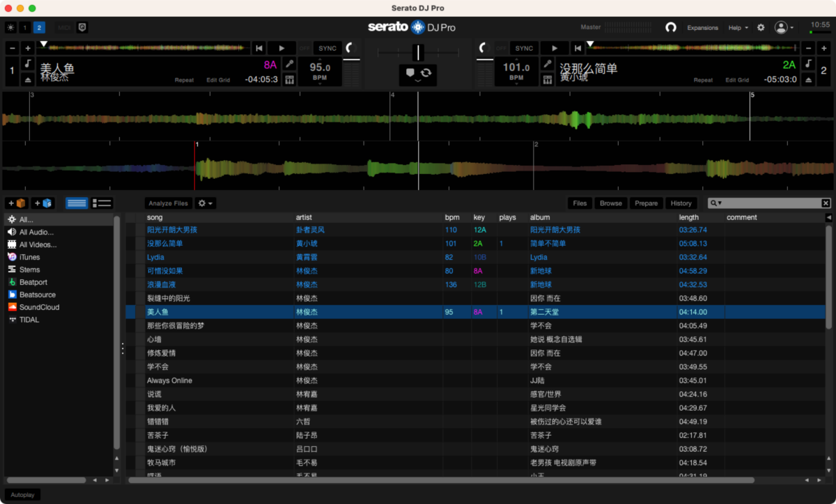Add a new crate

[x=17, y=203]
